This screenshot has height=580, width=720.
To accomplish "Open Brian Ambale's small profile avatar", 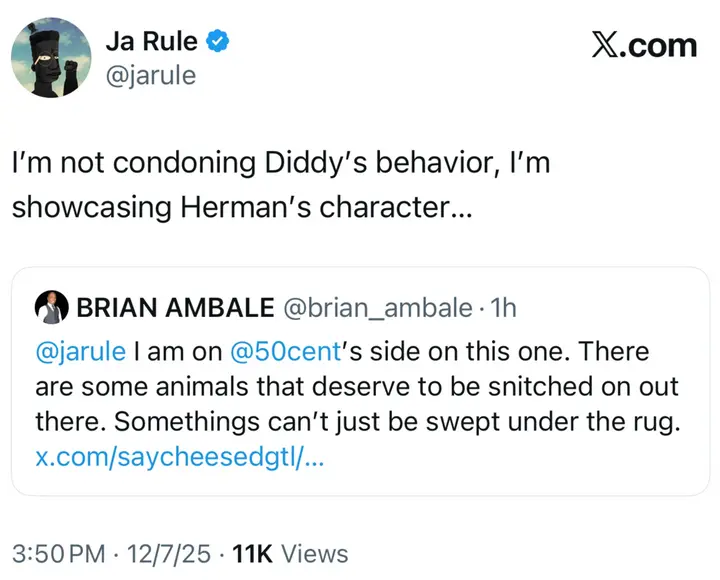I will point(52,307).
